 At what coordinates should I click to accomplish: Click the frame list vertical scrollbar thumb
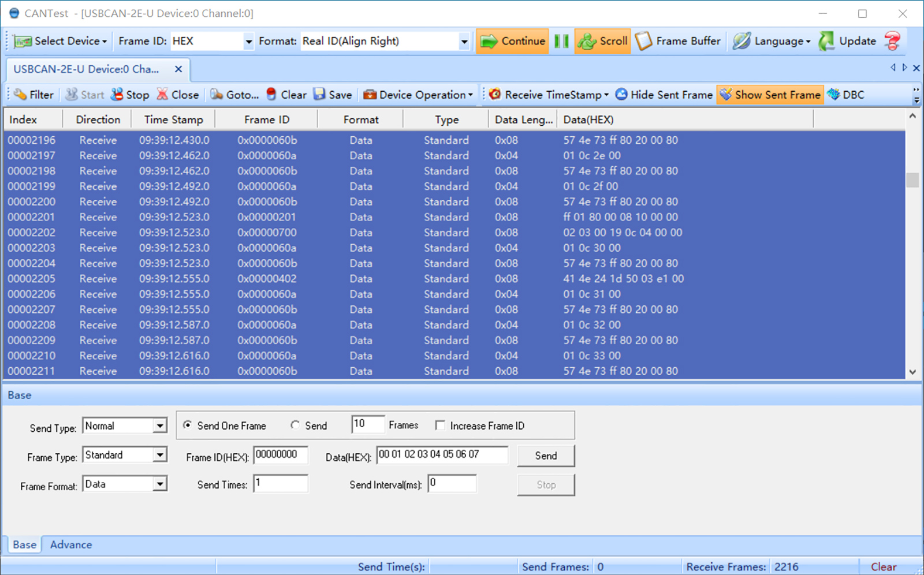coord(912,180)
